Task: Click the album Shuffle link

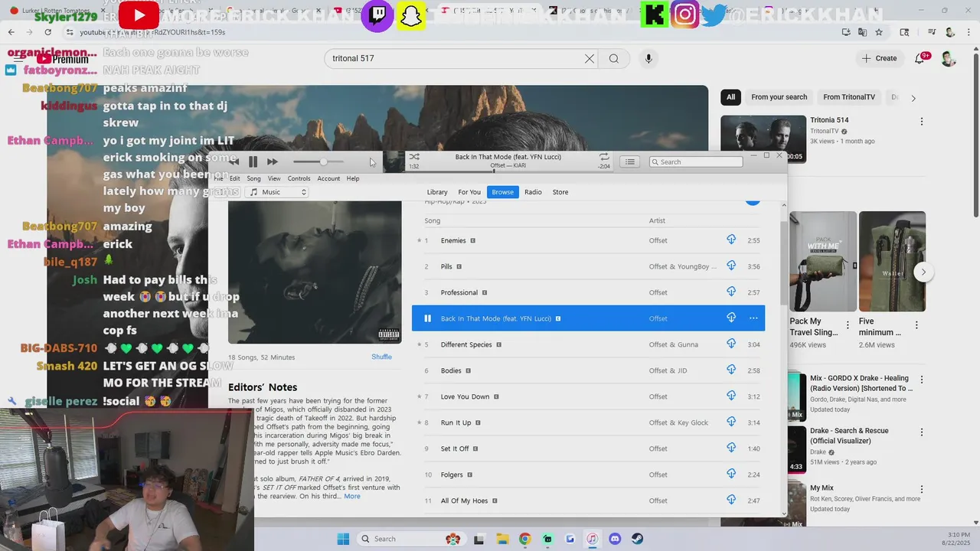Action: [x=381, y=357]
